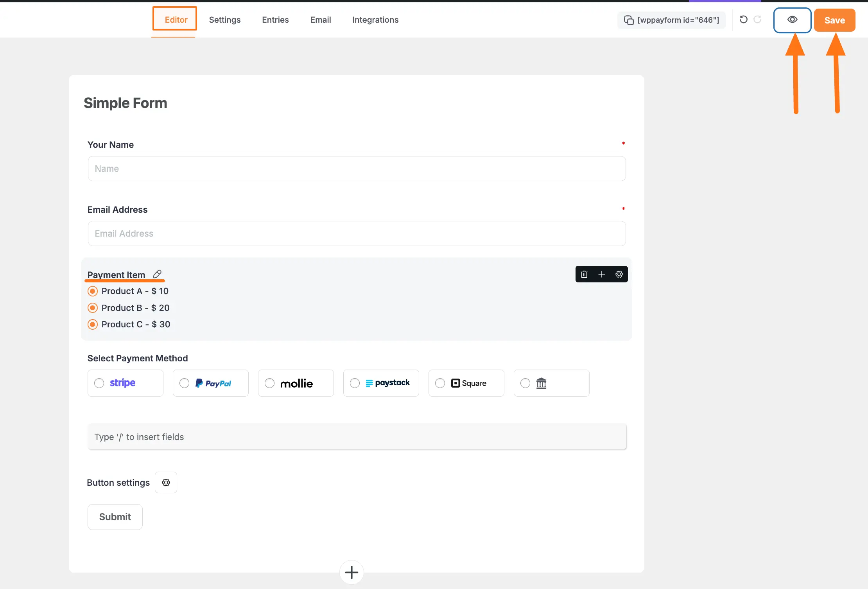Viewport: 868px width, 589px height.
Task: Switch to the Settings tab
Action: 224,20
